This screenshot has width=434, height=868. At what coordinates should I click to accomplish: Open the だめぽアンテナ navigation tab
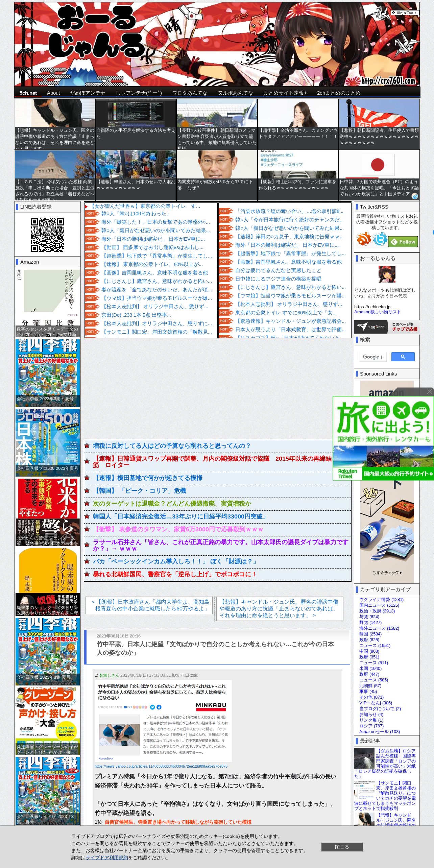tap(88, 93)
